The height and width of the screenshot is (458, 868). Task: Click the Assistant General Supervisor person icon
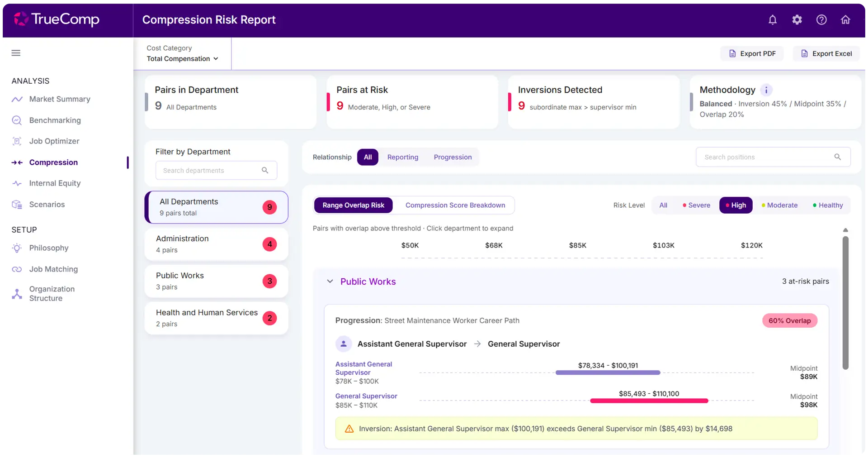[344, 344]
